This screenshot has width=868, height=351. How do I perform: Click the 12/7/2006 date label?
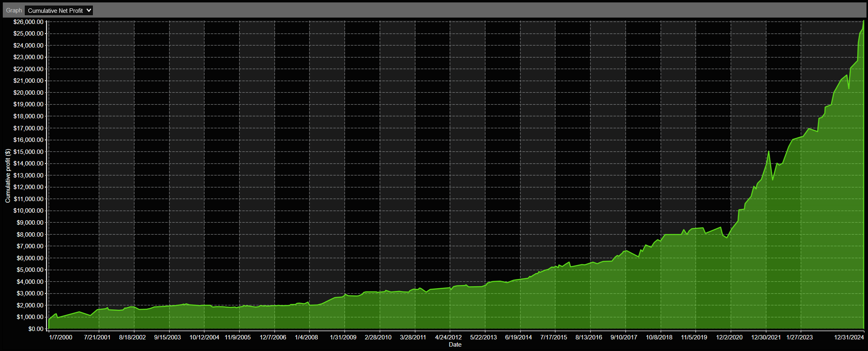click(x=273, y=337)
